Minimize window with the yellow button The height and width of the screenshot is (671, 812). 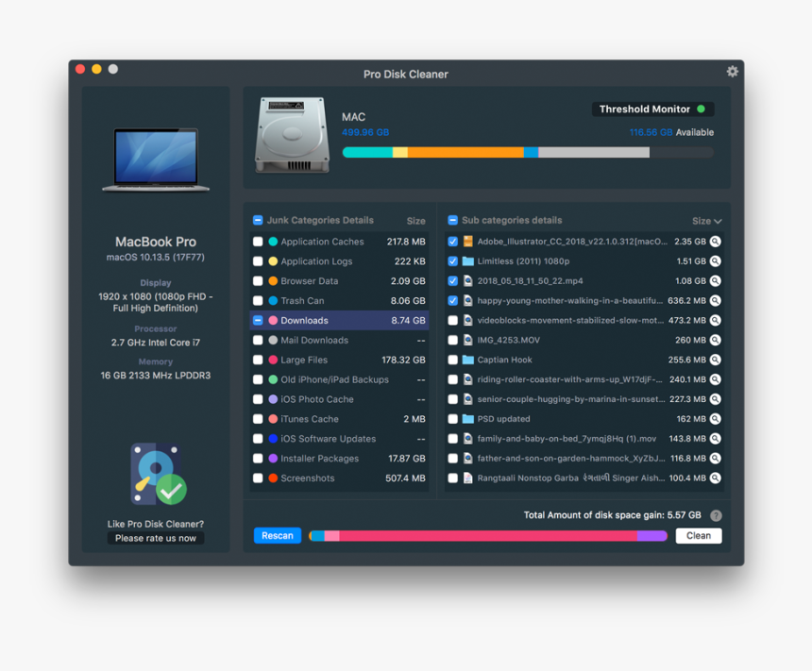[x=96, y=69]
